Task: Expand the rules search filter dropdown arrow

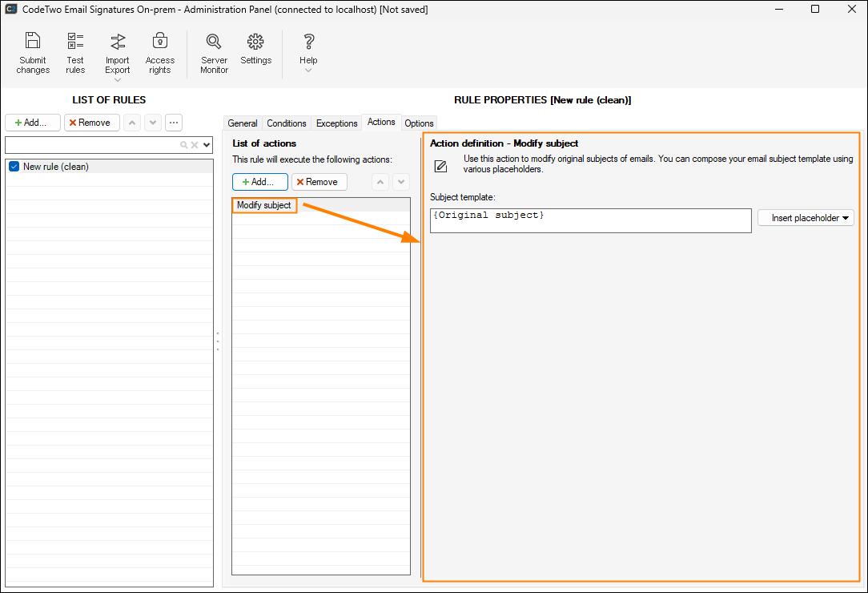Action: pyautogui.click(x=207, y=145)
